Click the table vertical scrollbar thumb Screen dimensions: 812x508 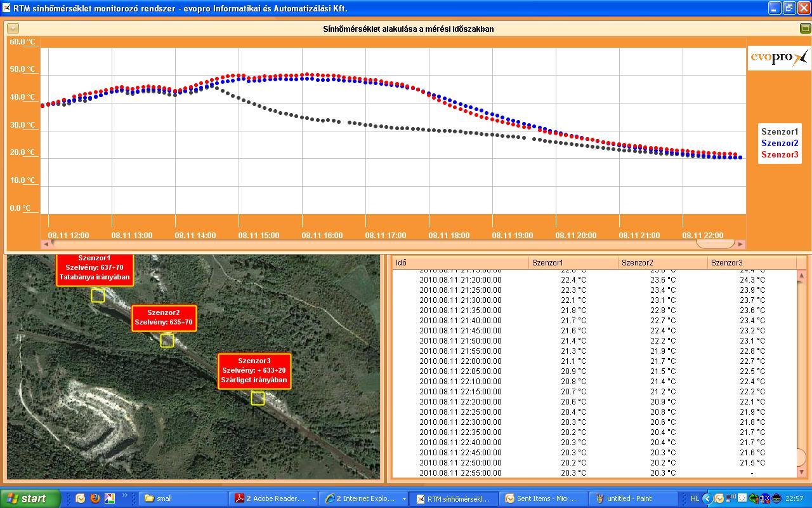[x=801, y=458]
